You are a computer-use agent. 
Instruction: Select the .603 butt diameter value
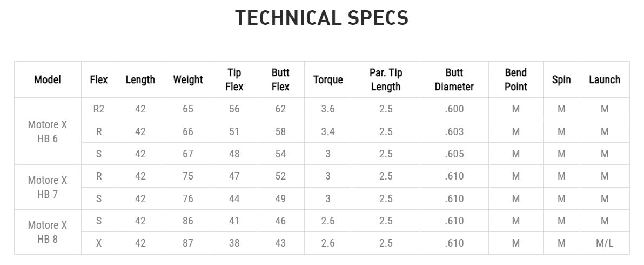point(454,131)
